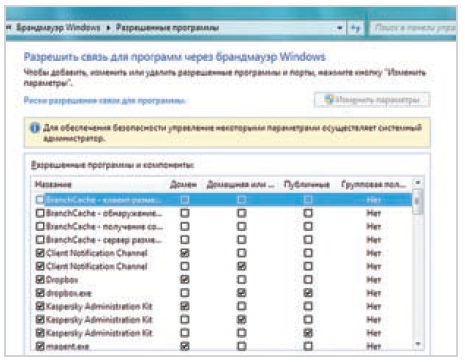Check Публичные box in highlighted BranchCache - клиент row
This screenshot has height=362, width=465.
point(308,200)
